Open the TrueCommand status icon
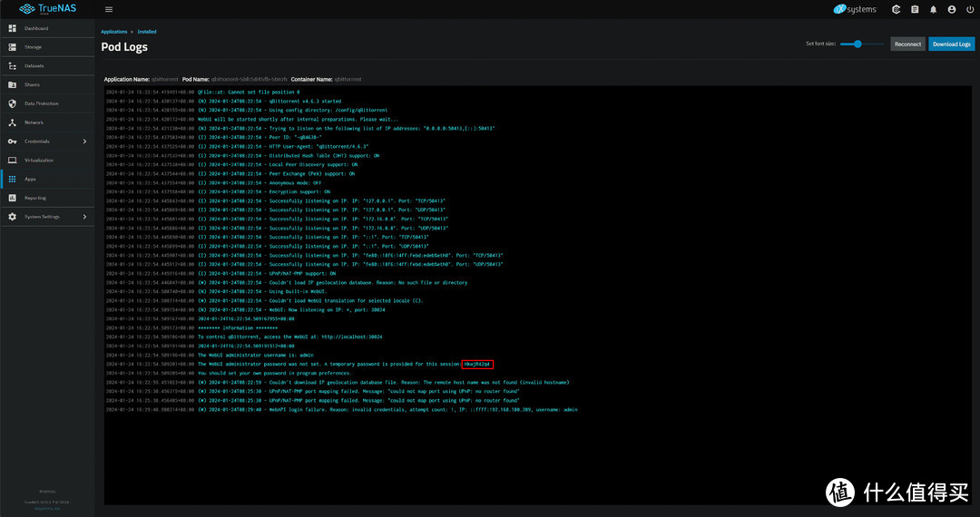Viewport: 980px width, 517px height. point(896,9)
